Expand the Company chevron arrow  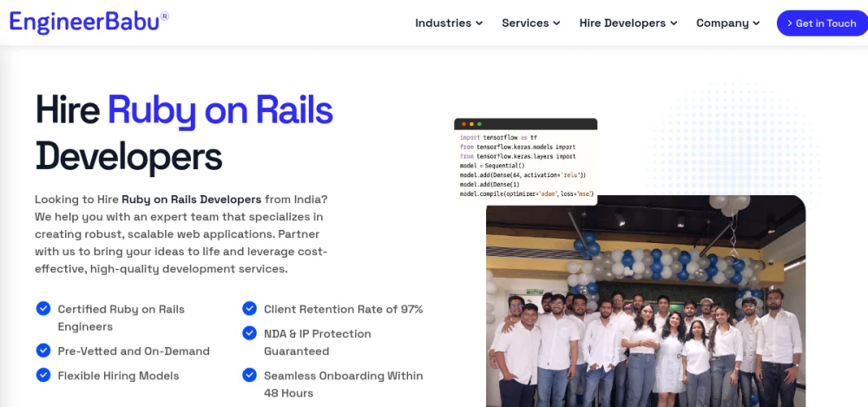pyautogui.click(x=756, y=23)
